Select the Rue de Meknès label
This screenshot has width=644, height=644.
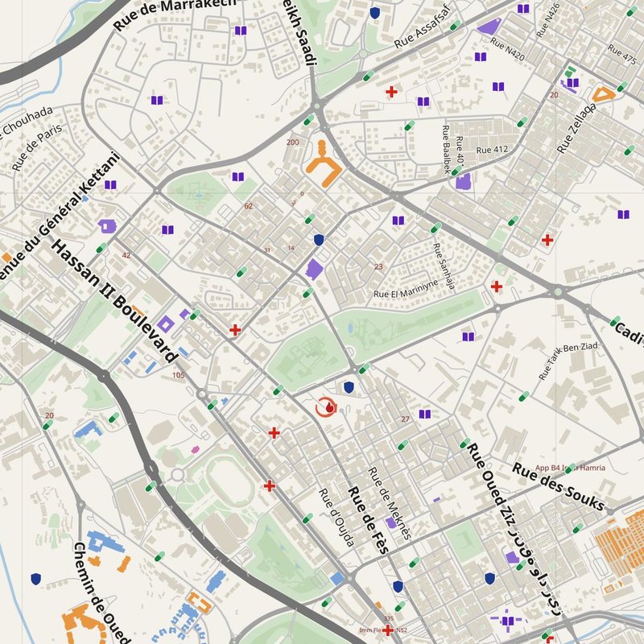pyautogui.click(x=390, y=502)
